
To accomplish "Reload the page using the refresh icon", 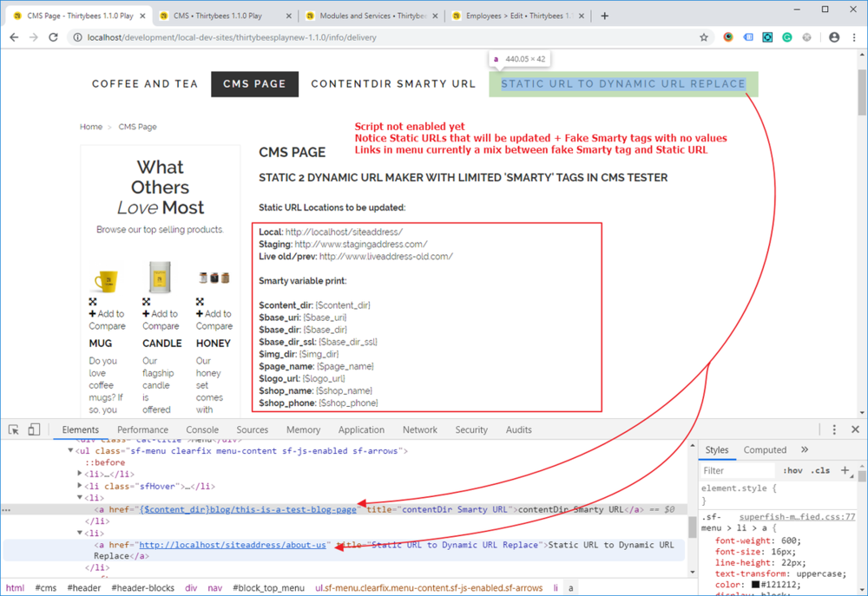I will pos(53,37).
